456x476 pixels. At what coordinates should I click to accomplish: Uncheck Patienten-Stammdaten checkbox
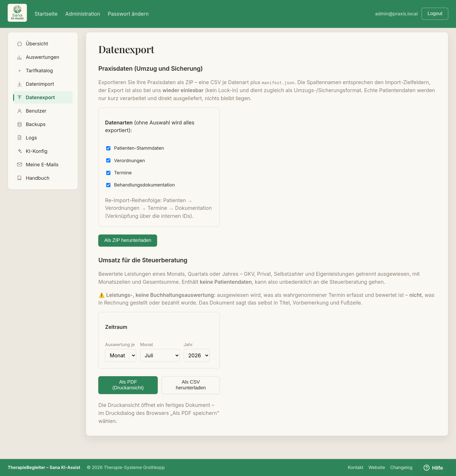108,148
